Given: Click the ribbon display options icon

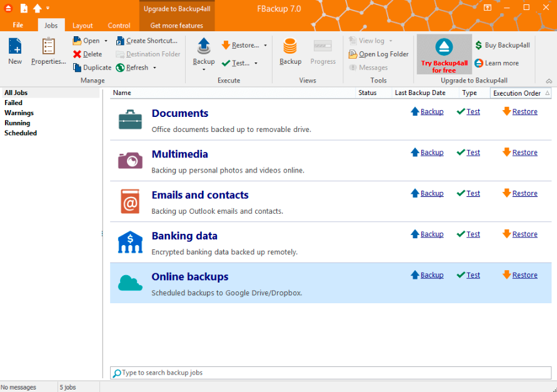Looking at the screenshot, I should [x=488, y=8].
